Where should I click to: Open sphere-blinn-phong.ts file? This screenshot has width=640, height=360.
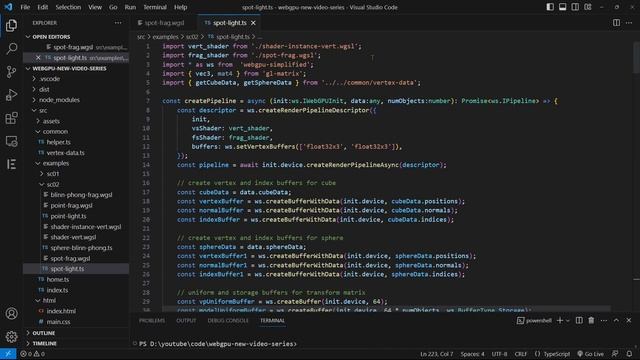(81, 248)
